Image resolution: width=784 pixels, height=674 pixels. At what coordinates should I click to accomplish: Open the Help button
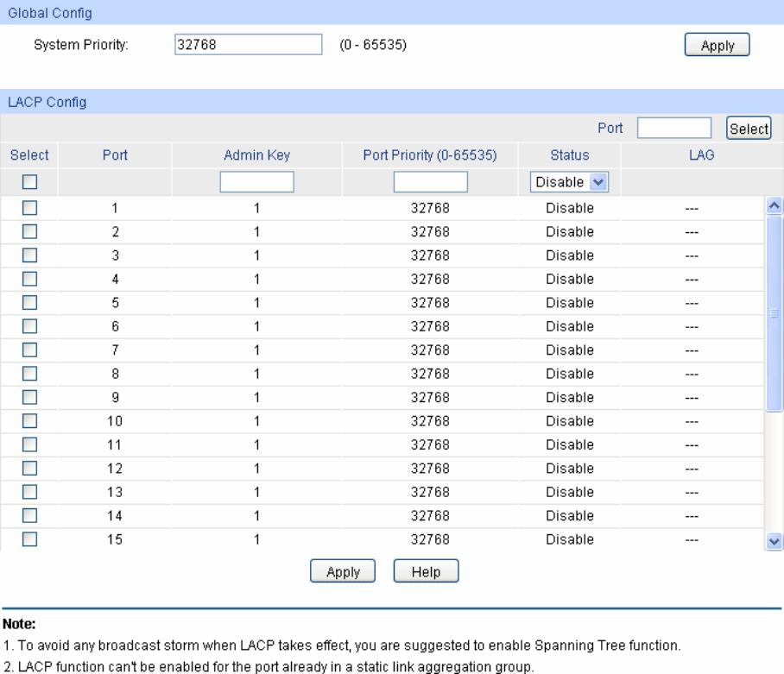[426, 572]
